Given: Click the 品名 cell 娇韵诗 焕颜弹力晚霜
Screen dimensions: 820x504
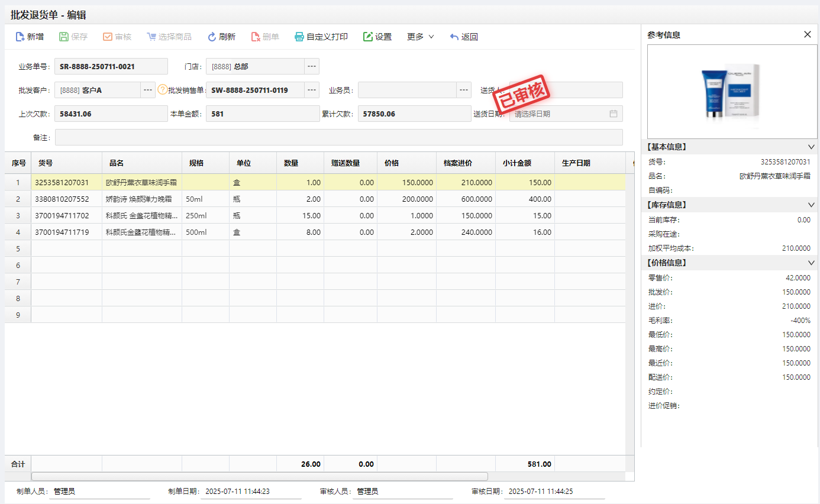Looking at the screenshot, I should [142, 199].
